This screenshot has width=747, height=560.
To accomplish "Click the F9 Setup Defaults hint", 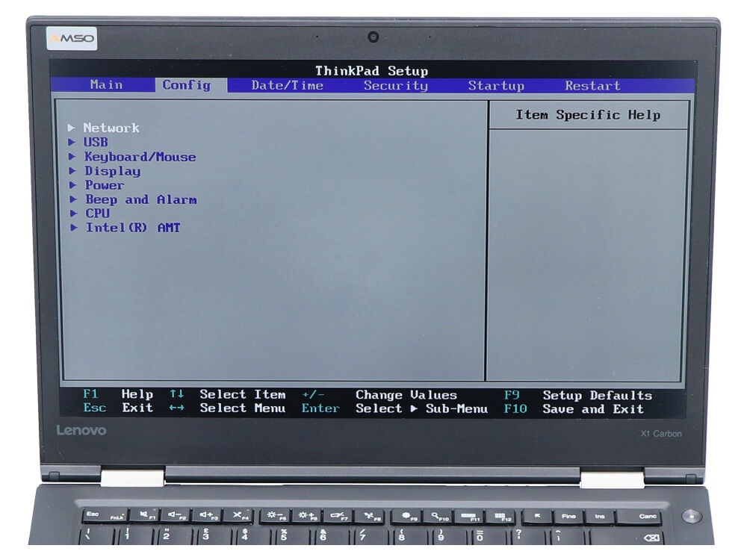I will (x=577, y=395).
